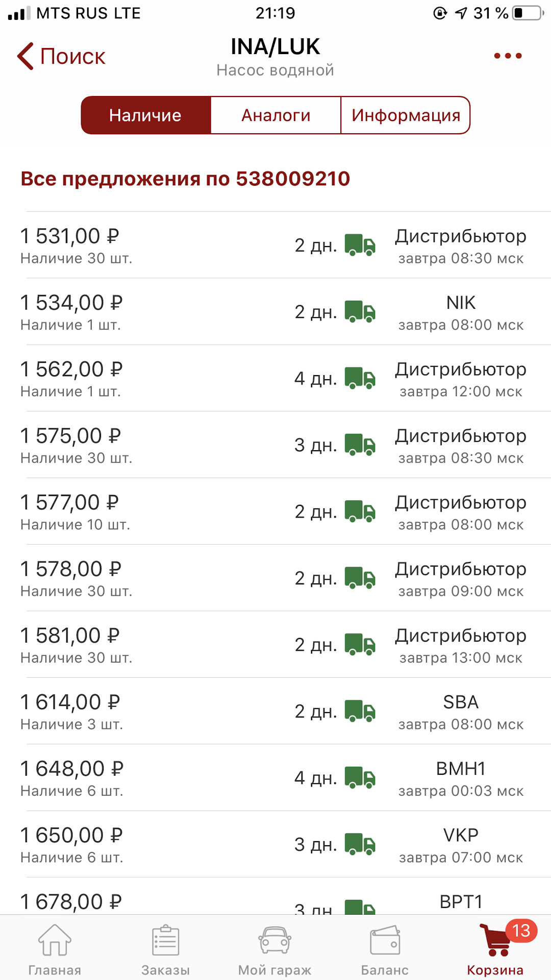
Task: Select the 1 650,00 ₽ VKP offer
Action: pos(275,844)
